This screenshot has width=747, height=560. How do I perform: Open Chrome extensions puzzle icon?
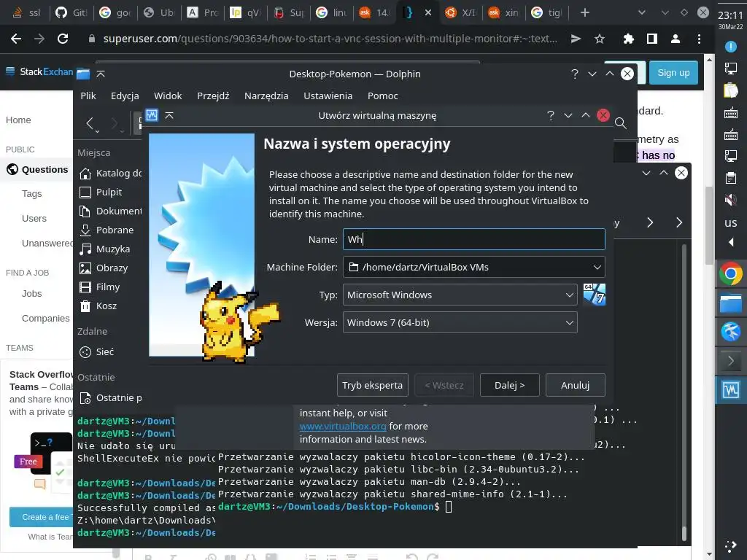[x=628, y=39]
